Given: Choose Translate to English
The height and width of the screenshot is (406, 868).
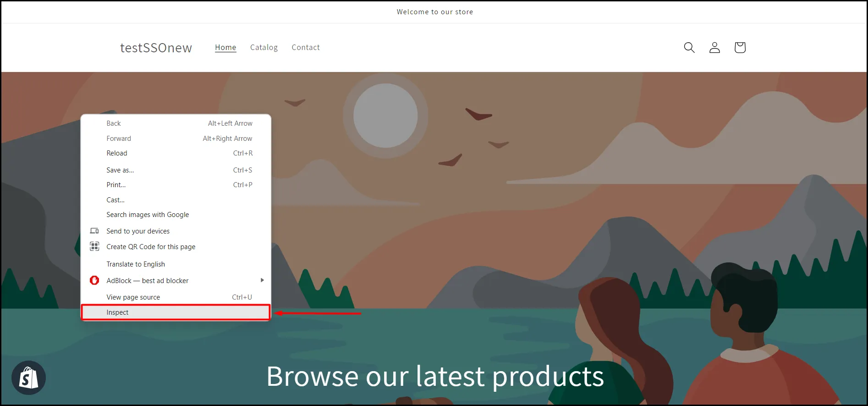Looking at the screenshot, I should tap(176, 264).
